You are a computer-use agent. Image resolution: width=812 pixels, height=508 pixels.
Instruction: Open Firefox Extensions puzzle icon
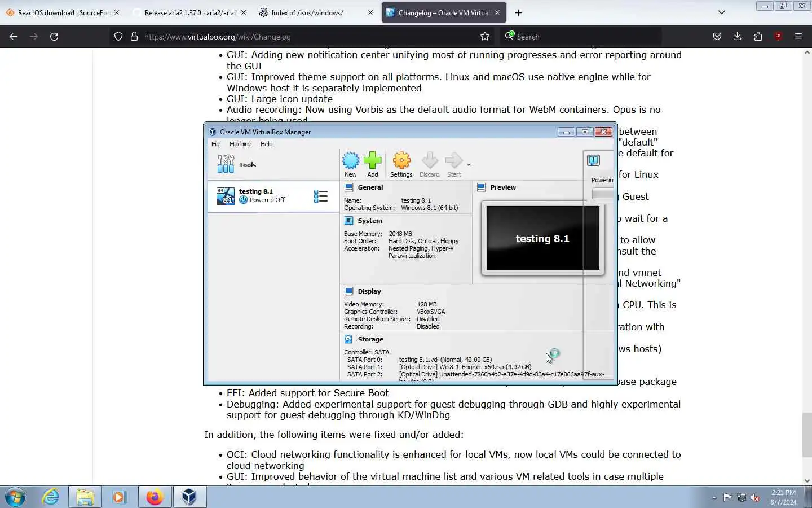pyautogui.click(x=758, y=36)
